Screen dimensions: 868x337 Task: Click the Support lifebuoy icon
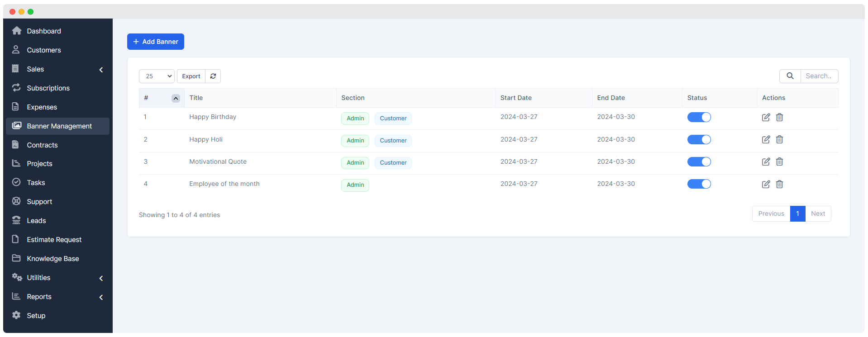click(x=16, y=201)
